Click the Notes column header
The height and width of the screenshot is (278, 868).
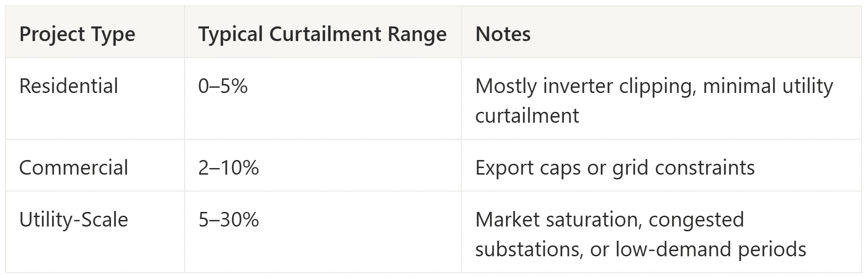click(x=503, y=34)
